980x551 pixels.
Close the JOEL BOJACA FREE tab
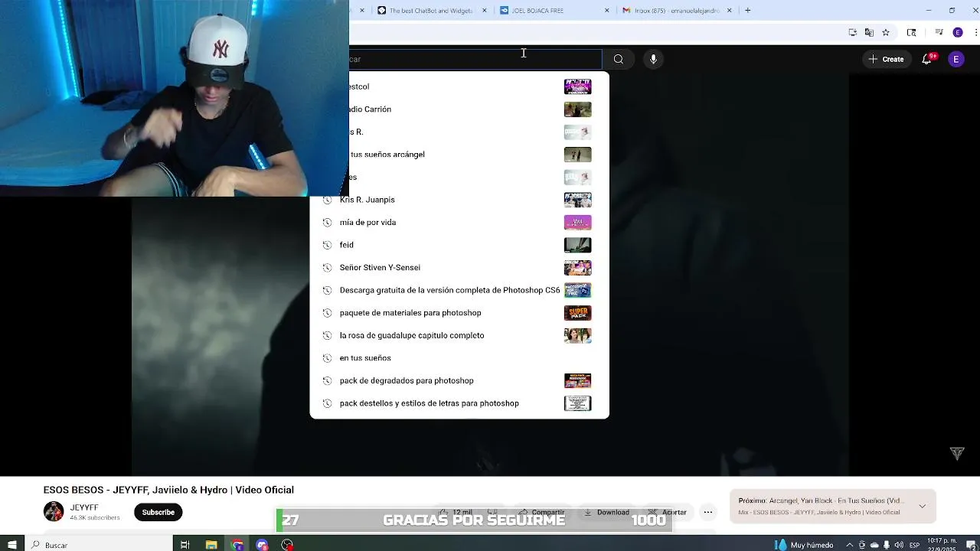(607, 11)
